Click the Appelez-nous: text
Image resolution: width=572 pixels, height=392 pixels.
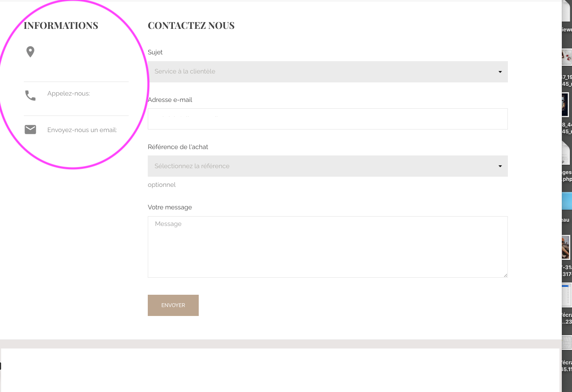click(x=69, y=93)
